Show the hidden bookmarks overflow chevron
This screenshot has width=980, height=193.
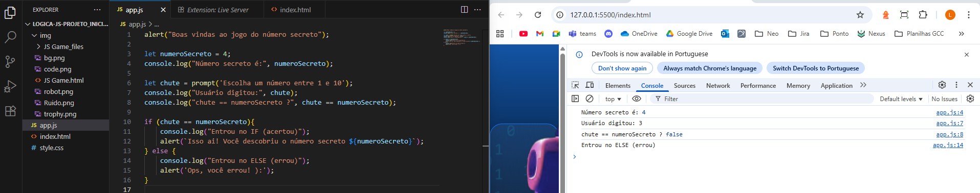point(961,34)
